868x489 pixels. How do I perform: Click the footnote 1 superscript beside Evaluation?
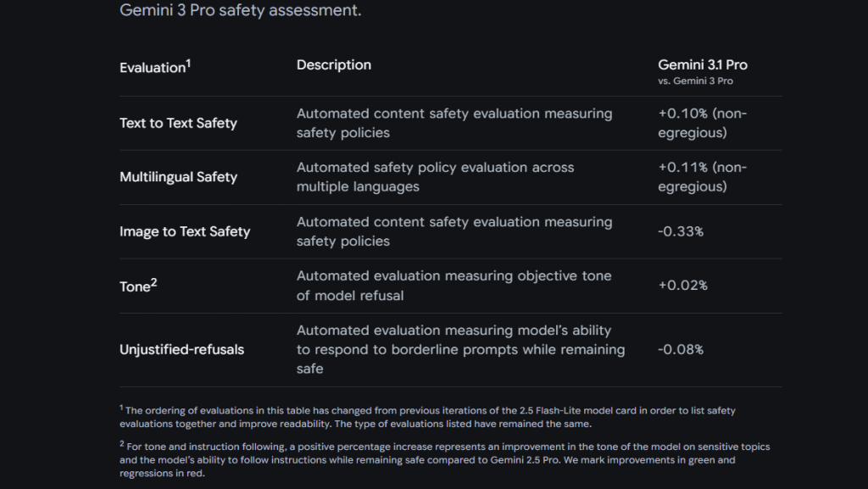click(x=188, y=63)
